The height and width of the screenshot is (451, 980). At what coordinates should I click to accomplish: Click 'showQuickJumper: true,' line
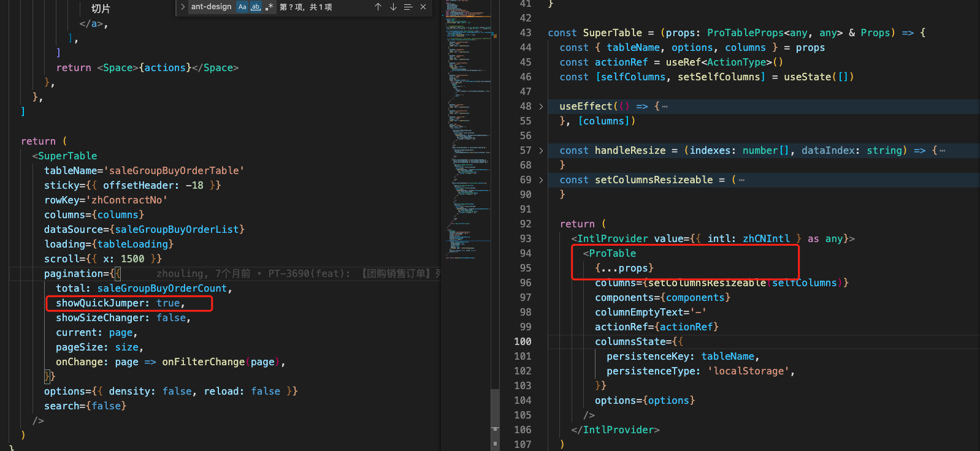point(121,303)
